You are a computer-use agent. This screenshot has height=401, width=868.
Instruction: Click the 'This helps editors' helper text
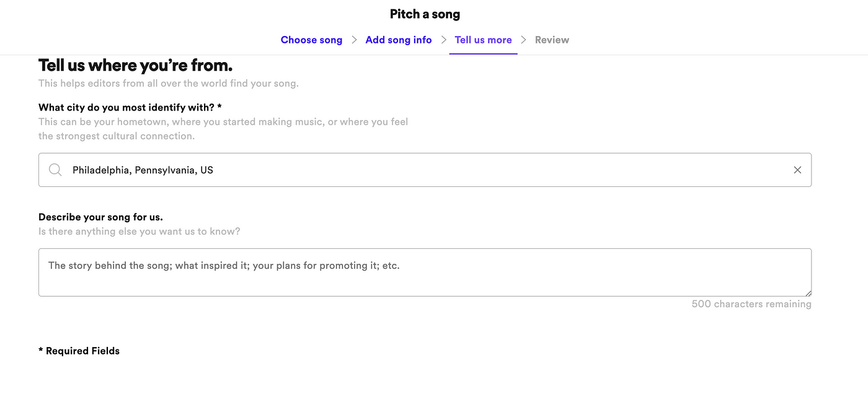pyautogui.click(x=168, y=83)
